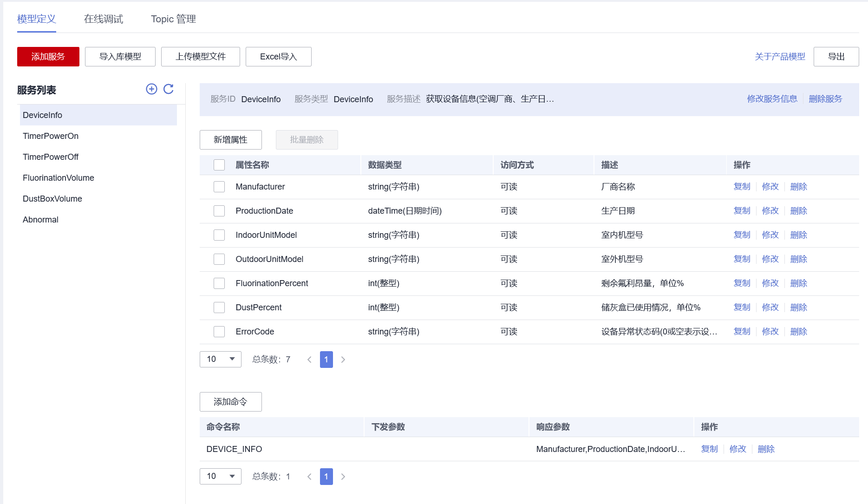Select the TimerPowerOn service
The image size is (868, 504).
(50, 136)
